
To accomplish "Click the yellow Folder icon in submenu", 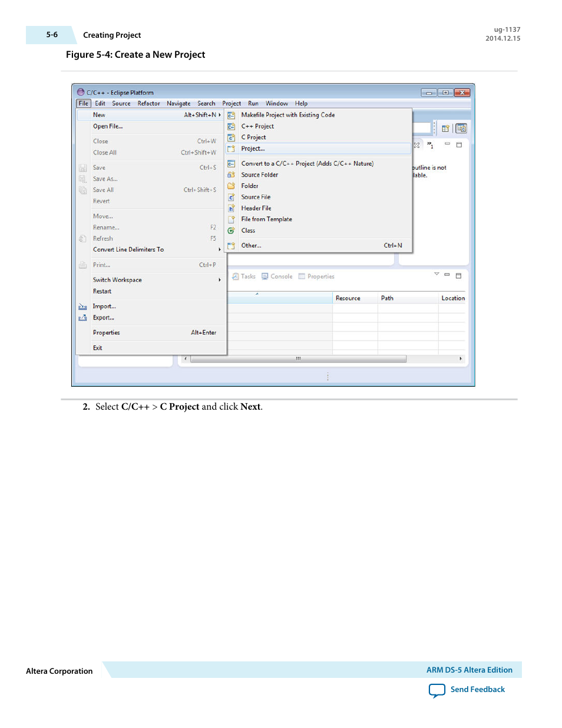I will pos(232,186).
